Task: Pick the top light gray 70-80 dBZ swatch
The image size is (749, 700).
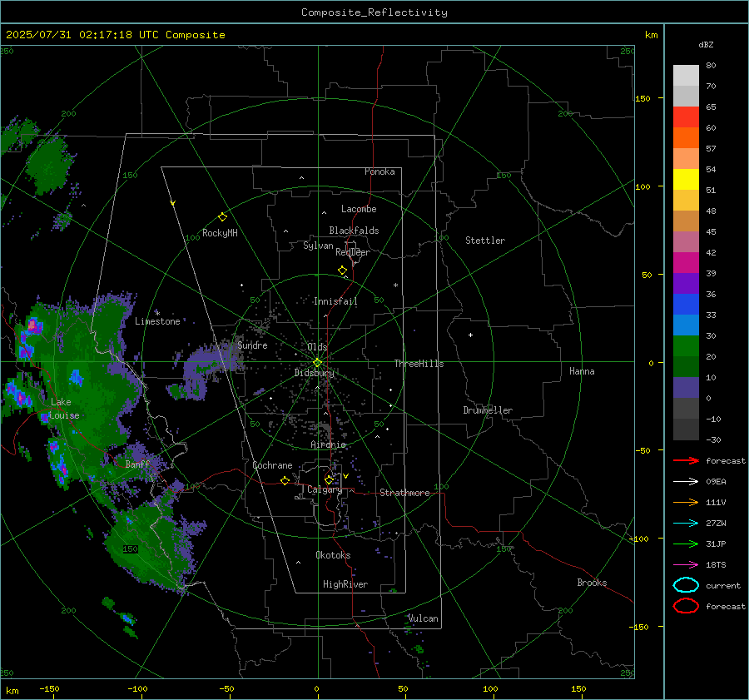Action: (x=686, y=76)
